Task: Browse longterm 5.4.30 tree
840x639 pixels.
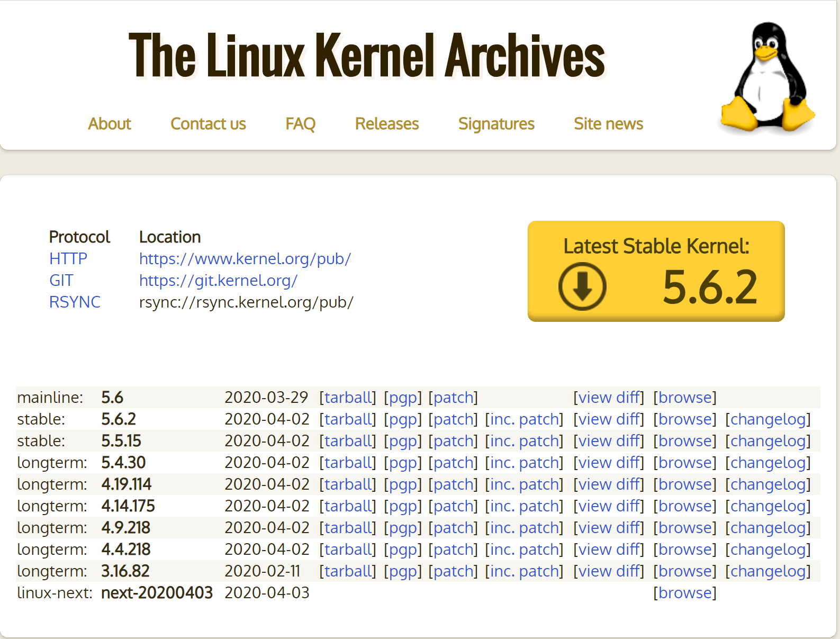Action: point(685,462)
